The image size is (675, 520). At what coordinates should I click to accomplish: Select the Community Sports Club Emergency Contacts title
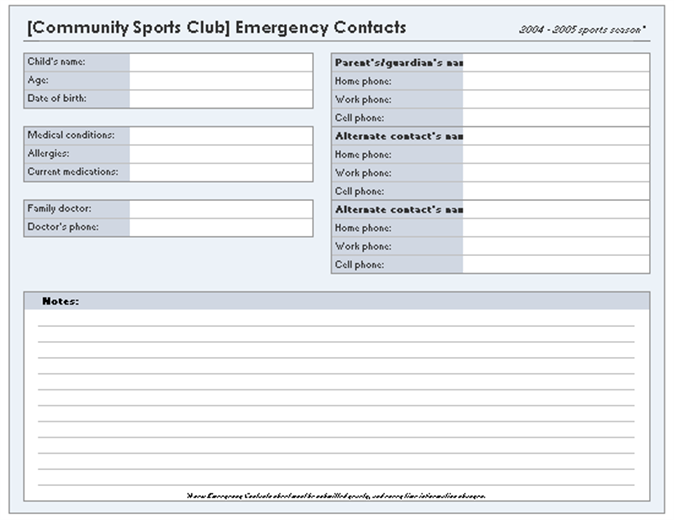(x=217, y=27)
